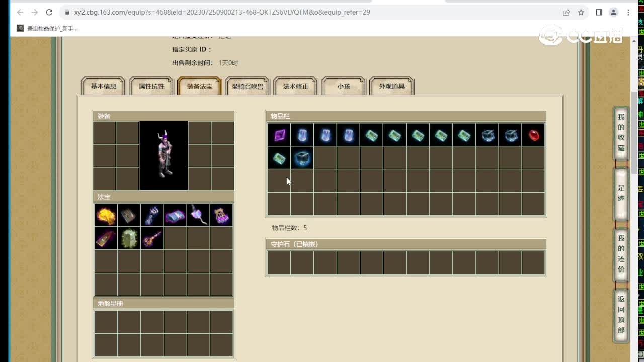Screen dimensions: 644x362
Task: Open 我的还价 side button
Action: pyautogui.click(x=621, y=254)
